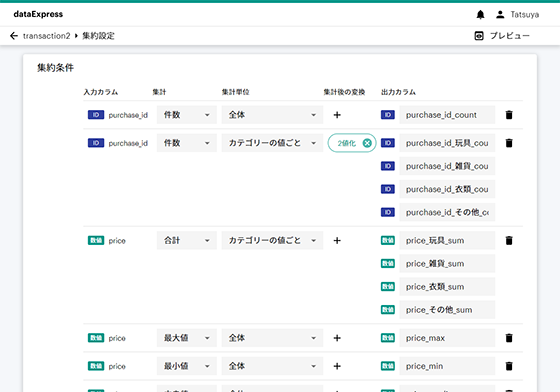Add transform for price_min row

337,366
